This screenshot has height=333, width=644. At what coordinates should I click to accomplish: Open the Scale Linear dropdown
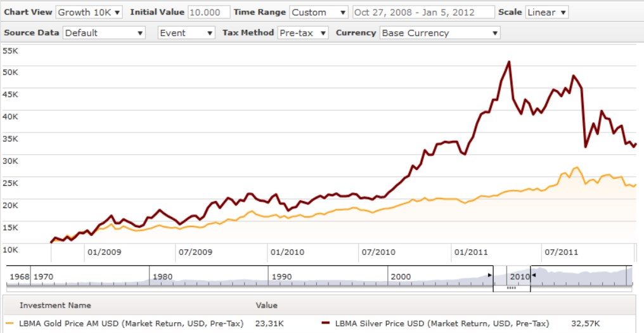pos(546,12)
